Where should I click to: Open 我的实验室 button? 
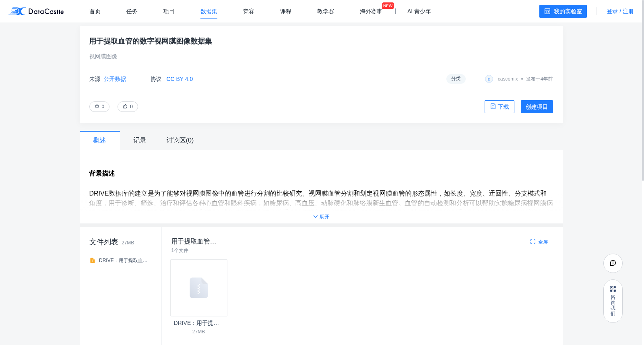point(563,11)
